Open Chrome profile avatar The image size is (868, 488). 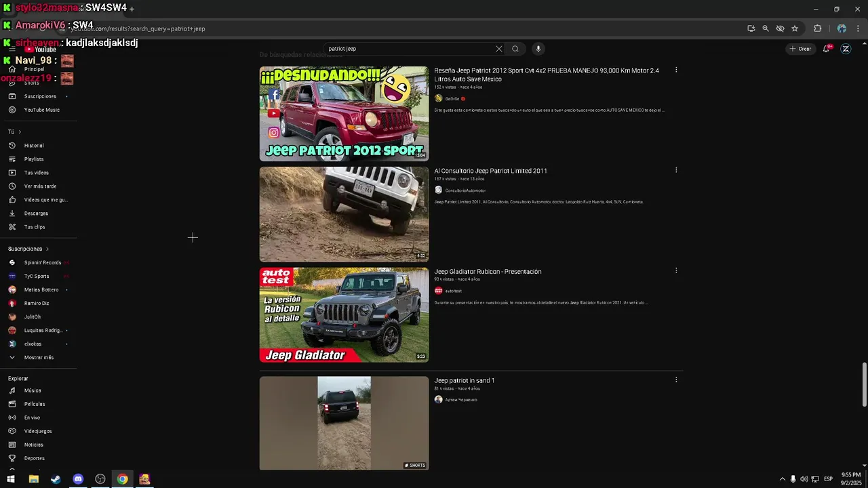pos(842,28)
